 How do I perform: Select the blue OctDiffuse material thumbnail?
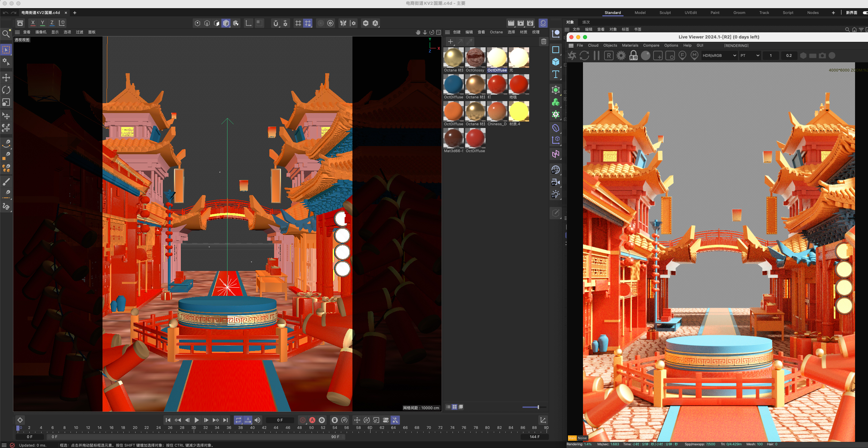(x=453, y=84)
